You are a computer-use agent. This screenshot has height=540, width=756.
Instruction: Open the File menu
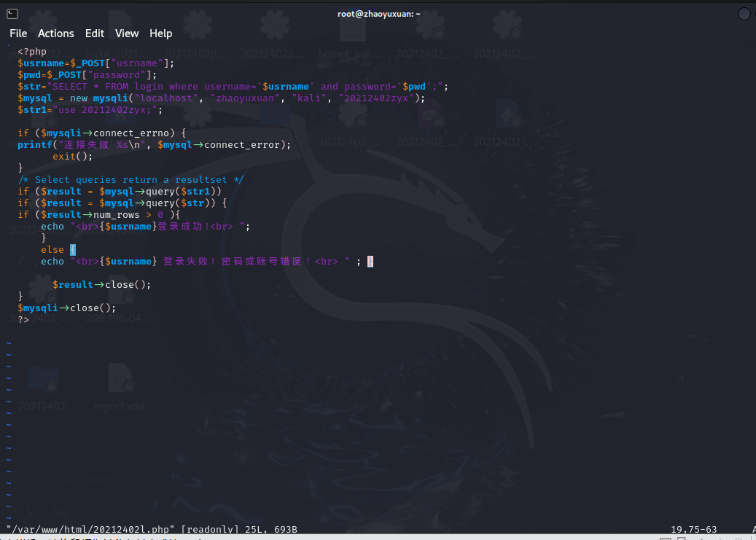[18, 34]
